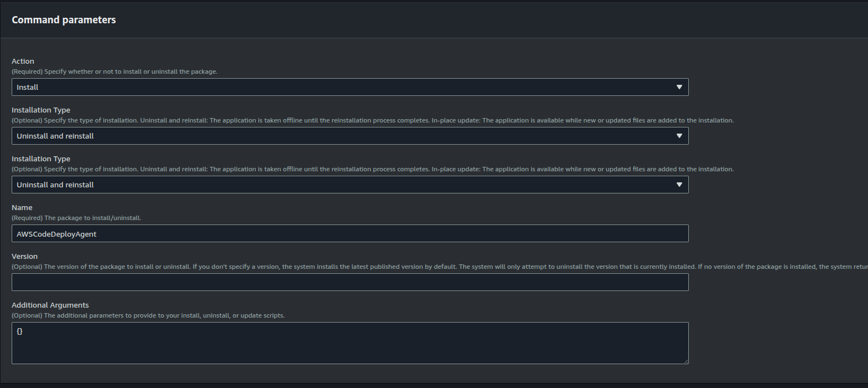Click the Additional Arguments label
Image resolution: width=868 pixels, height=388 pixels.
pyautogui.click(x=50, y=305)
